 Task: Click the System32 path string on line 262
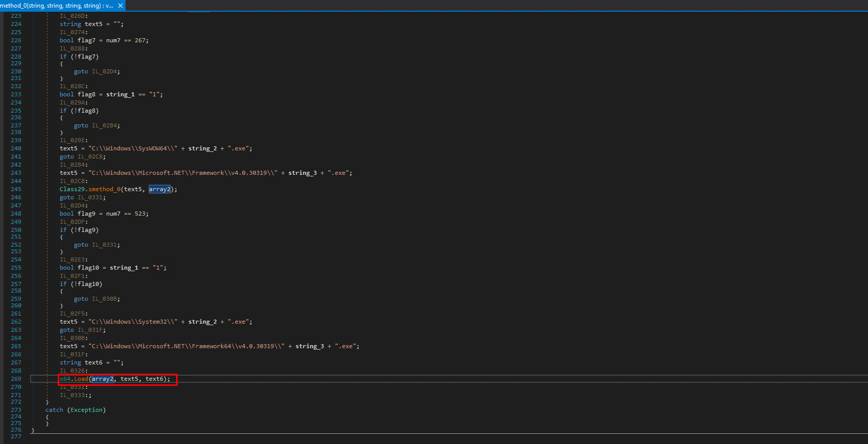(x=133, y=322)
